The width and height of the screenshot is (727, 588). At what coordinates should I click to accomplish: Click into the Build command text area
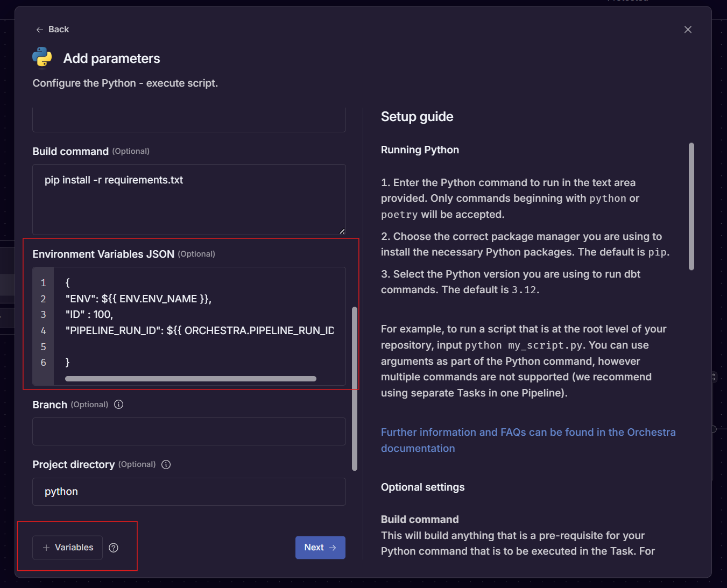pyautogui.click(x=189, y=200)
